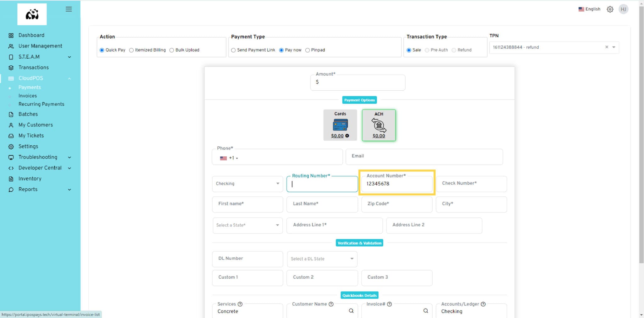This screenshot has width=644, height=318.
Task: Click the hamburger menu icon in sidebar
Action: (69, 9)
